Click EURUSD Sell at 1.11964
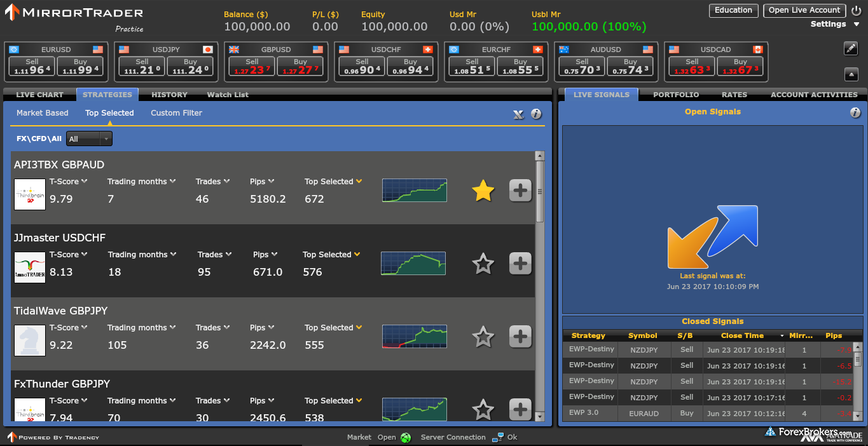Image resolution: width=868 pixels, height=446 pixels. [32, 66]
